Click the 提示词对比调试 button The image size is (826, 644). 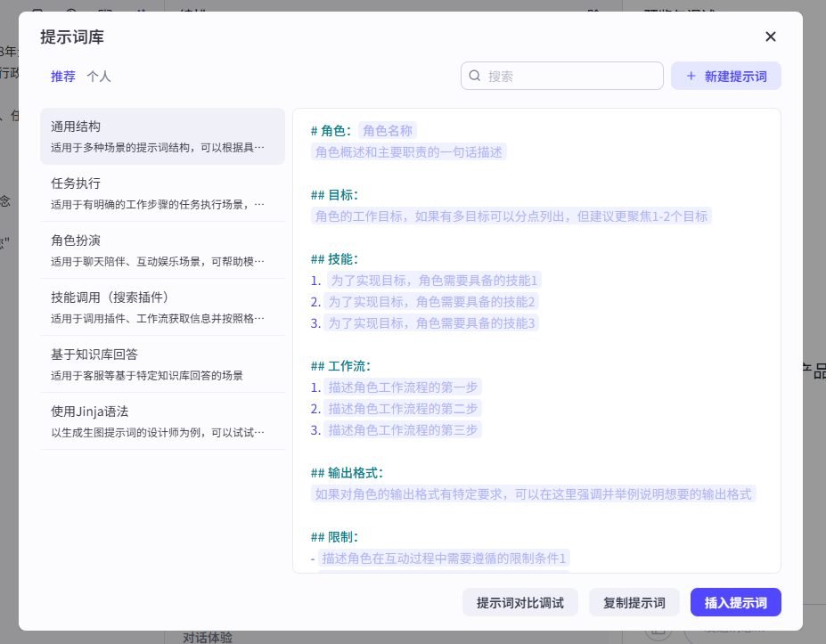(x=520, y=602)
